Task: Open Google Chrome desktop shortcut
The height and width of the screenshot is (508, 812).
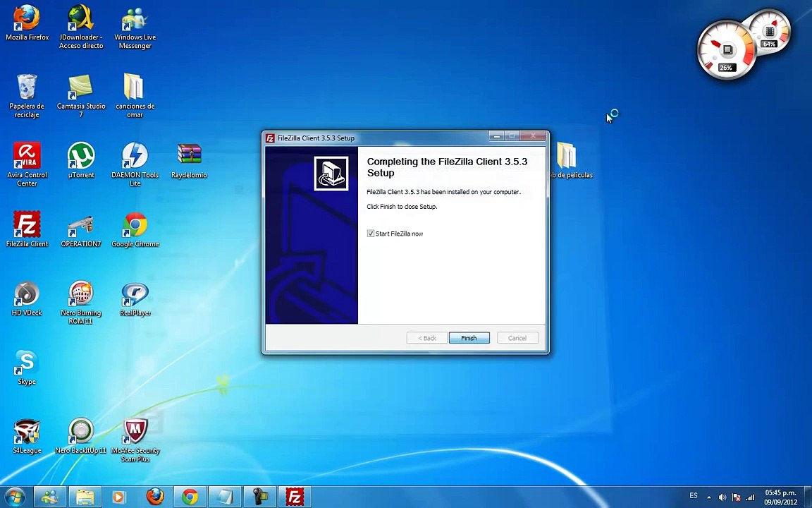Action: pos(135,229)
